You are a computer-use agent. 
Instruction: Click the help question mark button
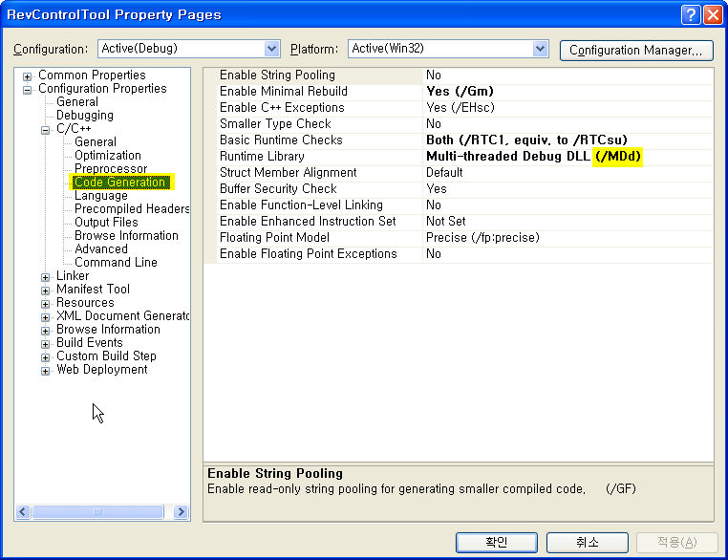693,14
